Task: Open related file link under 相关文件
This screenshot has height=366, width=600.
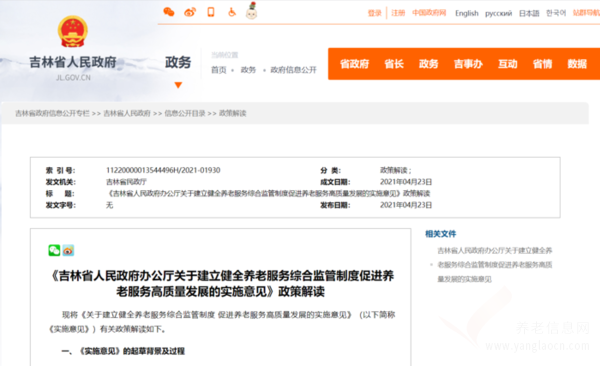Action: (495, 265)
